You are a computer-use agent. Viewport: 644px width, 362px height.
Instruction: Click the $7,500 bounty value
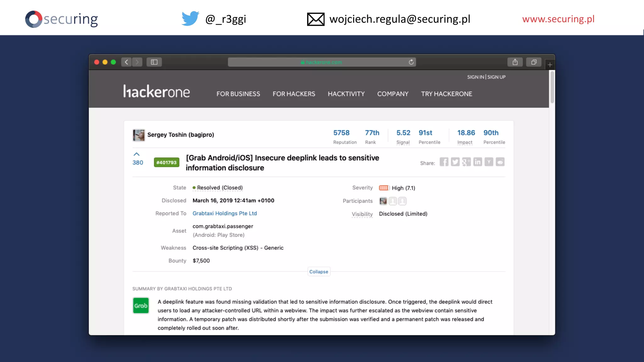[201, 261]
